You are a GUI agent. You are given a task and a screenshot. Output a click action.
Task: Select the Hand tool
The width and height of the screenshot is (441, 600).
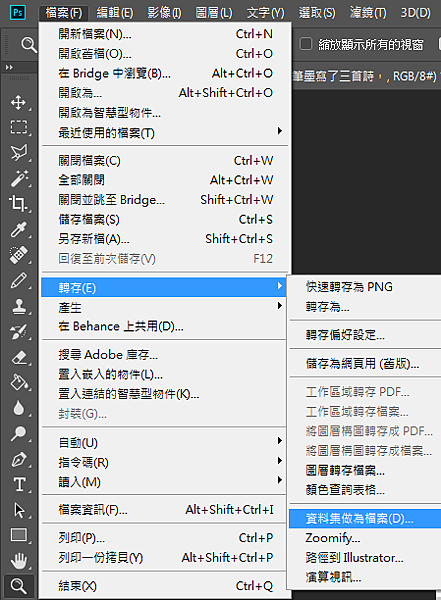pos(18,561)
